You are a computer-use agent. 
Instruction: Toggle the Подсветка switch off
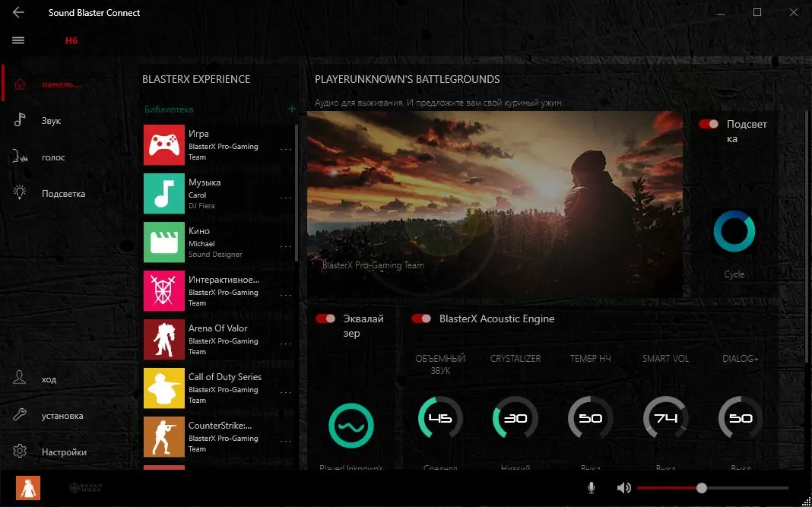[x=709, y=124]
